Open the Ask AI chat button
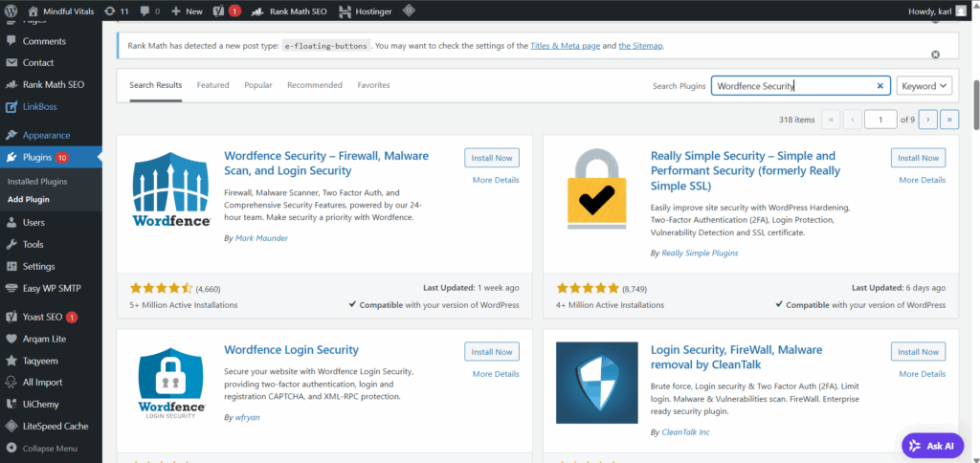Viewport: 980px width, 463px height. (x=932, y=446)
